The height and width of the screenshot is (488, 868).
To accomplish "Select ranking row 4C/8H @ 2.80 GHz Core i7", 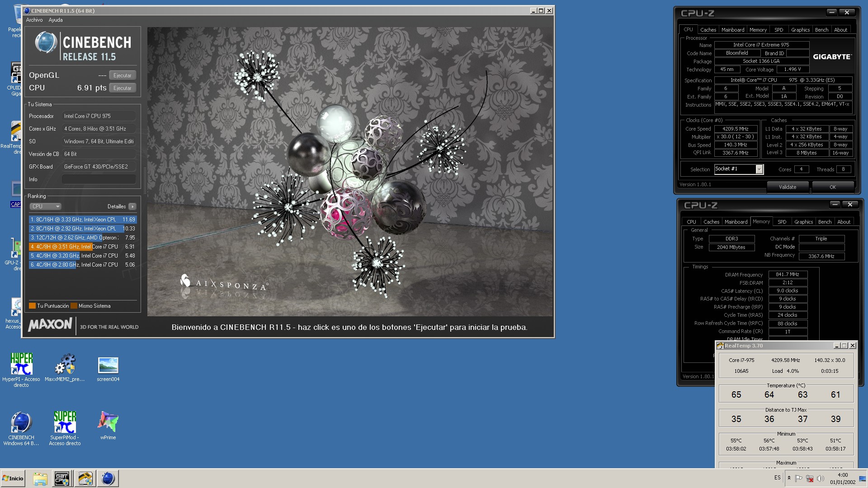I will click(83, 265).
